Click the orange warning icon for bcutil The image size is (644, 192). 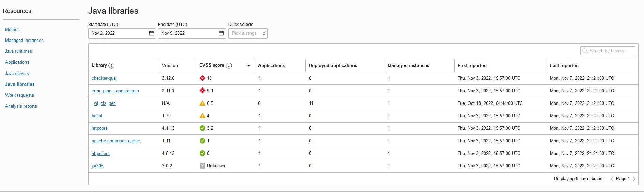coord(202,116)
